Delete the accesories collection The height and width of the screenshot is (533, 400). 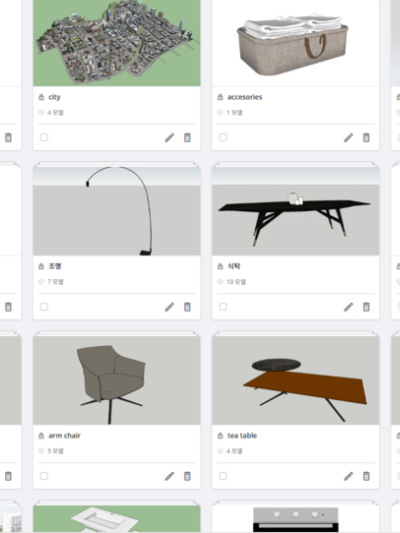[366, 138]
